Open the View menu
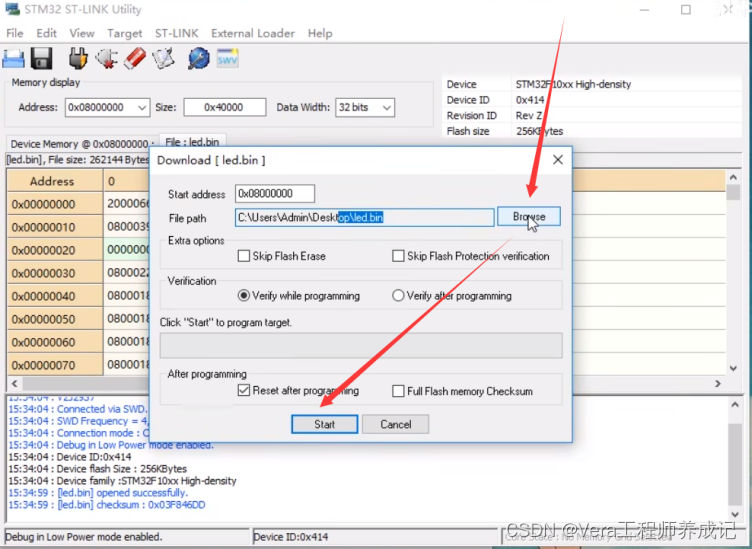752x549 pixels. [x=82, y=33]
